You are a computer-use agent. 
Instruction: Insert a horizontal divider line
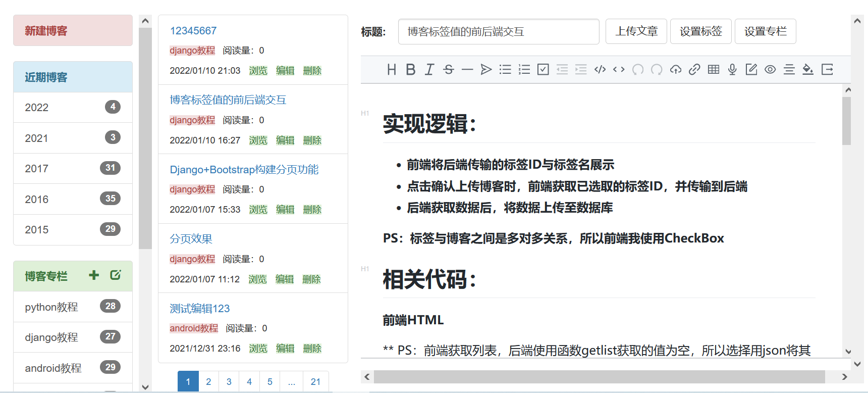click(467, 70)
